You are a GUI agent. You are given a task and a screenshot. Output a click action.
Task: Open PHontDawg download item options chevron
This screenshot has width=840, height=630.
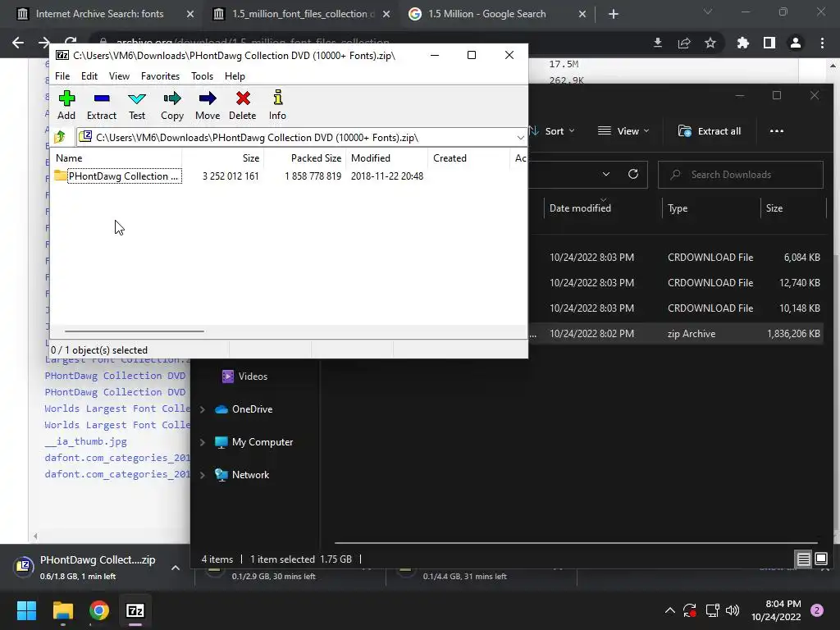coord(176,568)
